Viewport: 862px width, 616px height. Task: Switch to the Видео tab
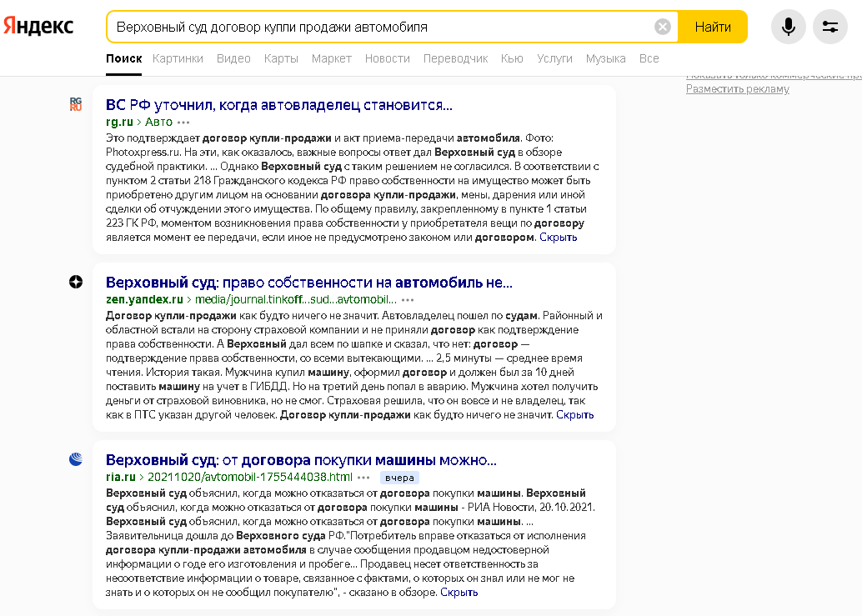[233, 58]
